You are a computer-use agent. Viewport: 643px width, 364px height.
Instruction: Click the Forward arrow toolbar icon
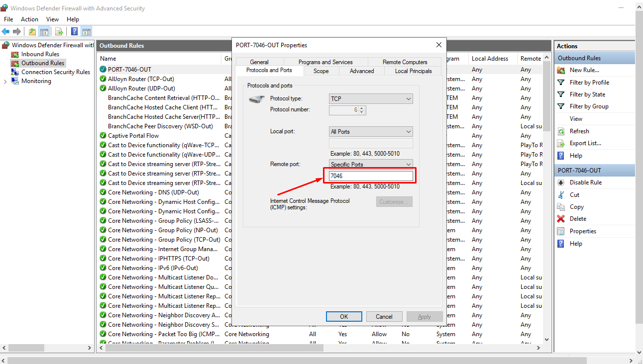point(17,31)
